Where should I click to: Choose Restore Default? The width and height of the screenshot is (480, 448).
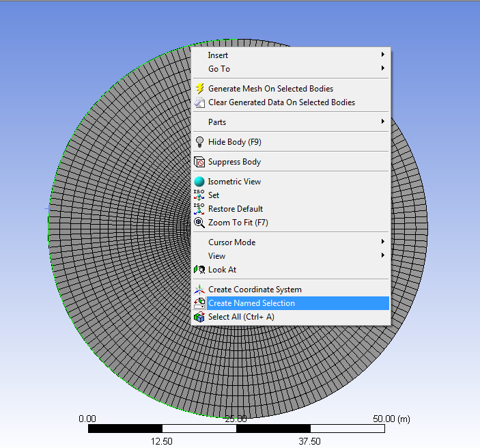point(291,209)
